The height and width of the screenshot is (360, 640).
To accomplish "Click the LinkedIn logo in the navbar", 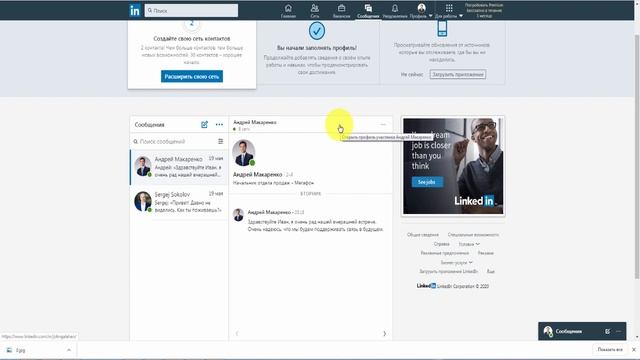I will click(x=135, y=11).
